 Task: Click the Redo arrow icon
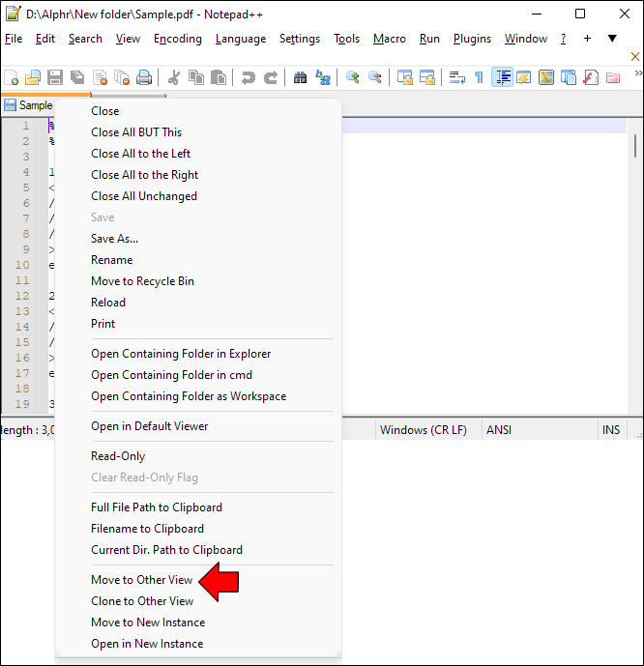(271, 77)
